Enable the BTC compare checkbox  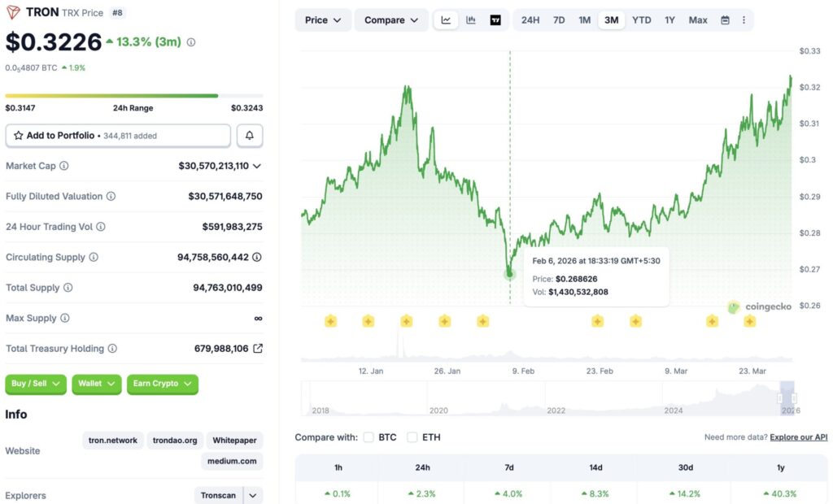(x=369, y=437)
